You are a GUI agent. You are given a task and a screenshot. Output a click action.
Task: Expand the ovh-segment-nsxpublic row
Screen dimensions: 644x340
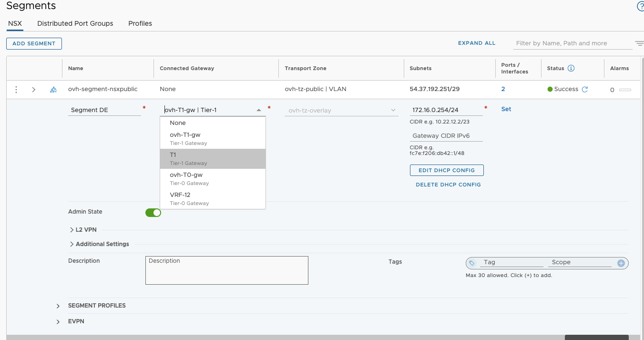pos(33,90)
